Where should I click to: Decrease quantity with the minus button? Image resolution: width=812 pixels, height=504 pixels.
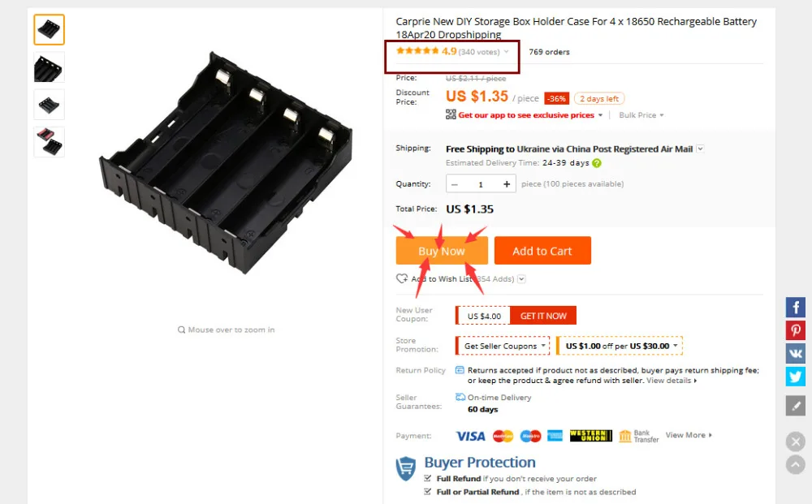point(455,184)
